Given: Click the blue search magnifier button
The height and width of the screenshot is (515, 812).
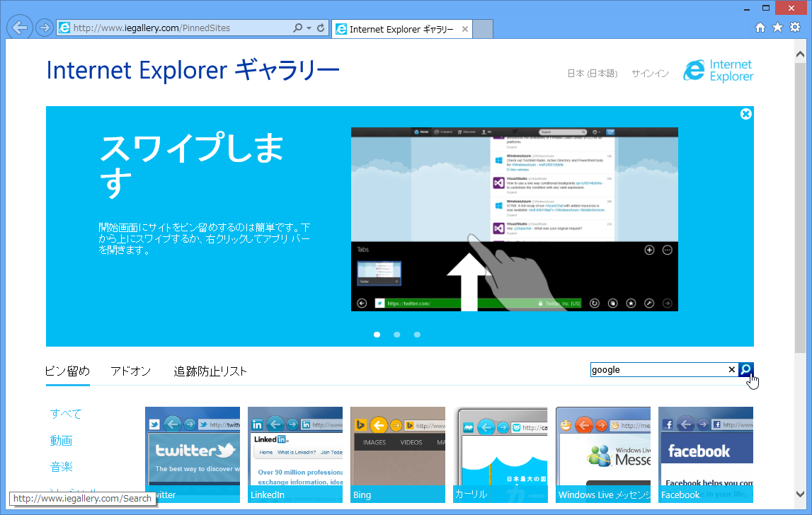Looking at the screenshot, I should tap(745, 369).
